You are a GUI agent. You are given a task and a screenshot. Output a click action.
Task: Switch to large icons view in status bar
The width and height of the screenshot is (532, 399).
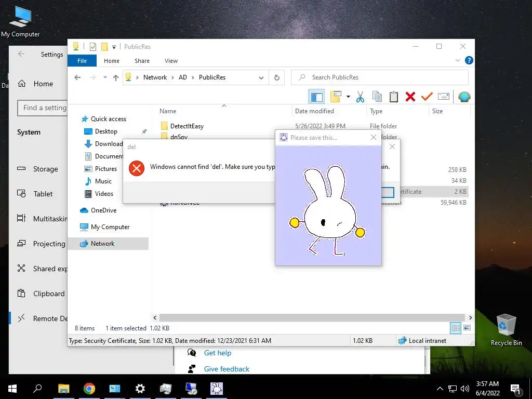pos(467,328)
